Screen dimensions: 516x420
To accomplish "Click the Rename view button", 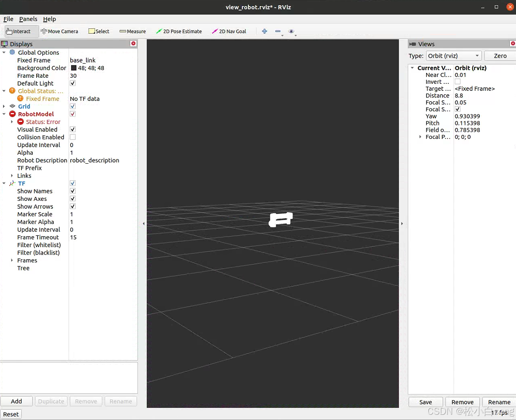I will click(499, 402).
